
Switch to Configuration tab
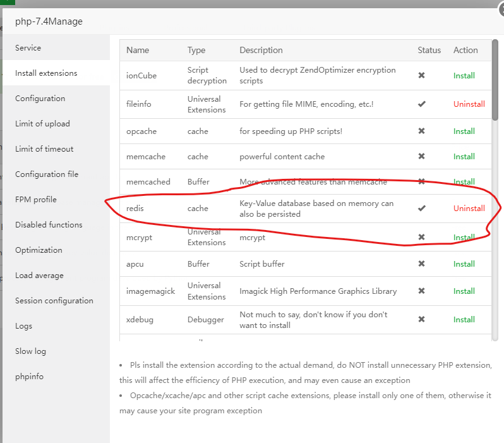pos(40,99)
